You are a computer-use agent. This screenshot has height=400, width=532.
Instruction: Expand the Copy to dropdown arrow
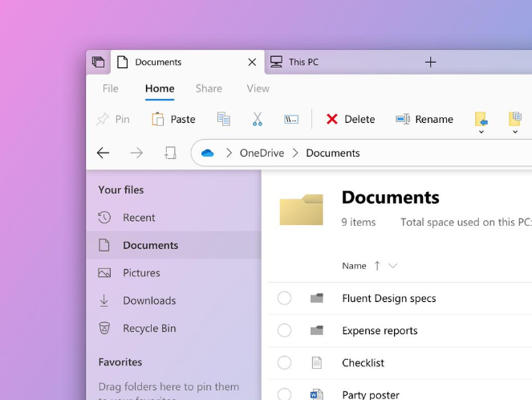[x=515, y=132]
